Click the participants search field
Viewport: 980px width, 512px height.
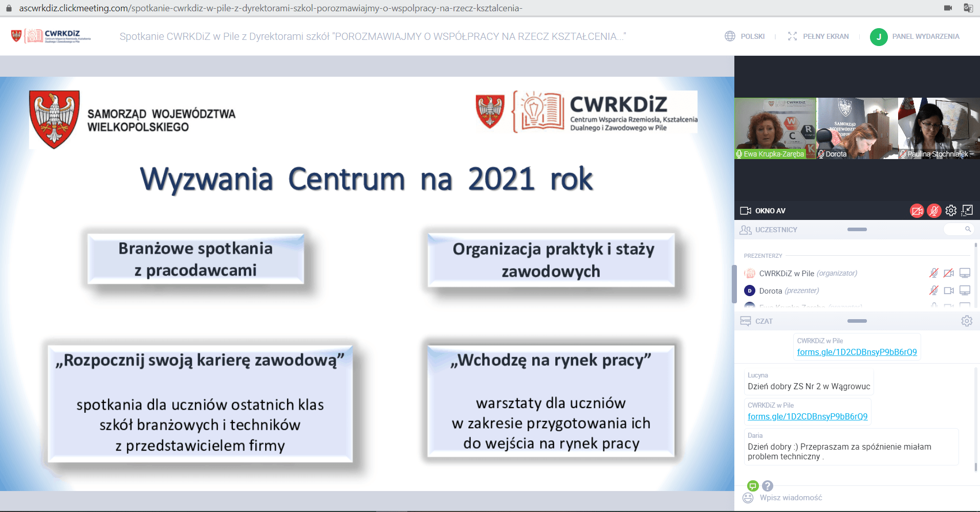click(958, 230)
